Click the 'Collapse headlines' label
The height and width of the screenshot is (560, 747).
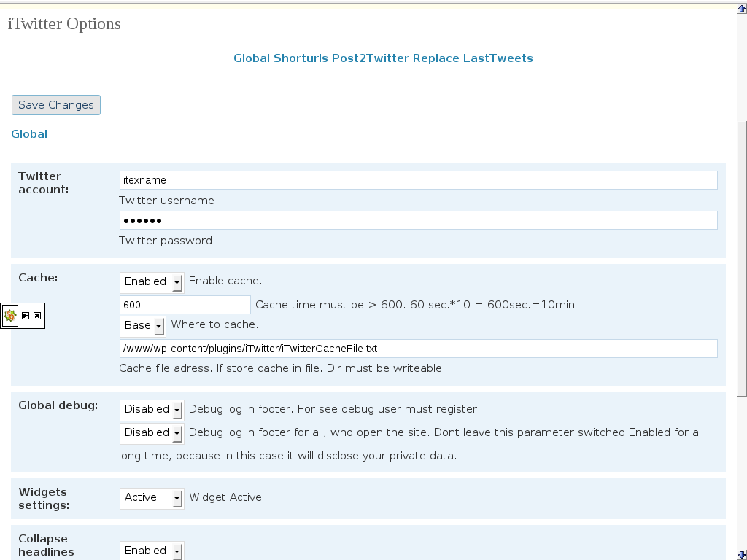click(46, 545)
